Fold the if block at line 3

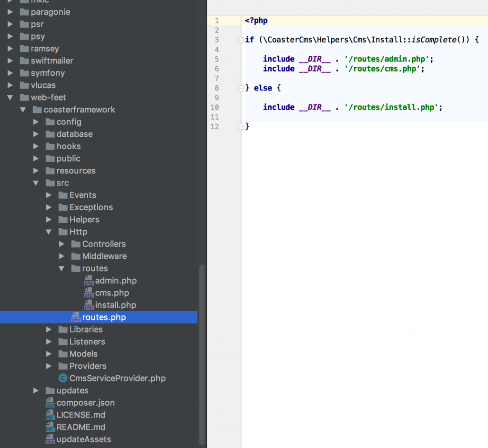(241, 40)
